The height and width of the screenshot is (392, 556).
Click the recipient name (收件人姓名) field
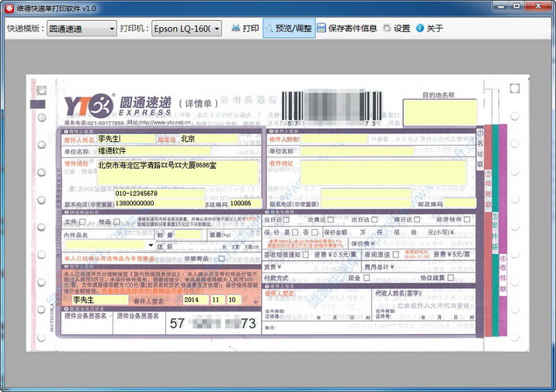334,139
